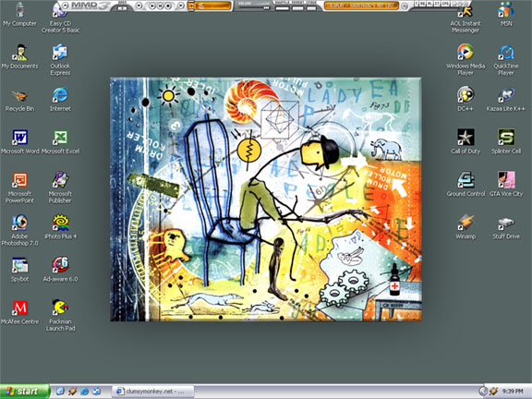The width and height of the screenshot is (532, 399).
Task: Open Microsoft Word shortcut
Action: (19, 142)
